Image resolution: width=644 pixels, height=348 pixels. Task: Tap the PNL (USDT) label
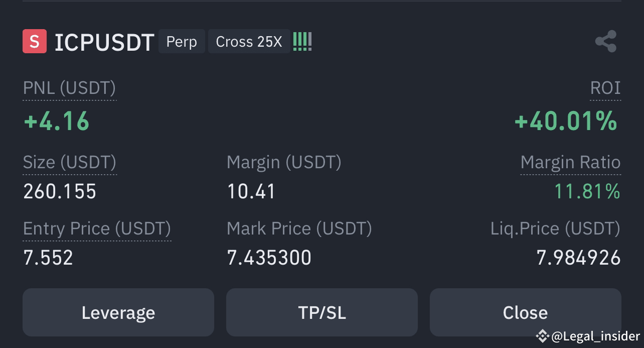tap(70, 88)
